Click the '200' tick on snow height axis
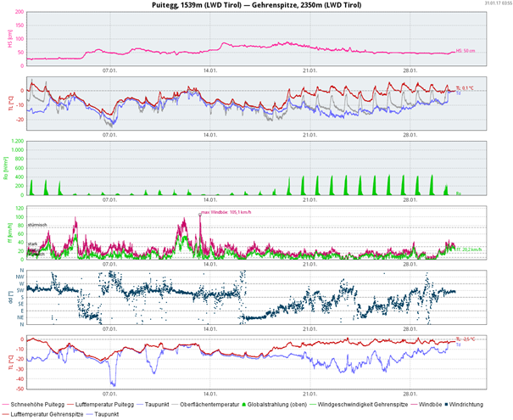The width and height of the screenshot is (513, 420). [x=20, y=12]
